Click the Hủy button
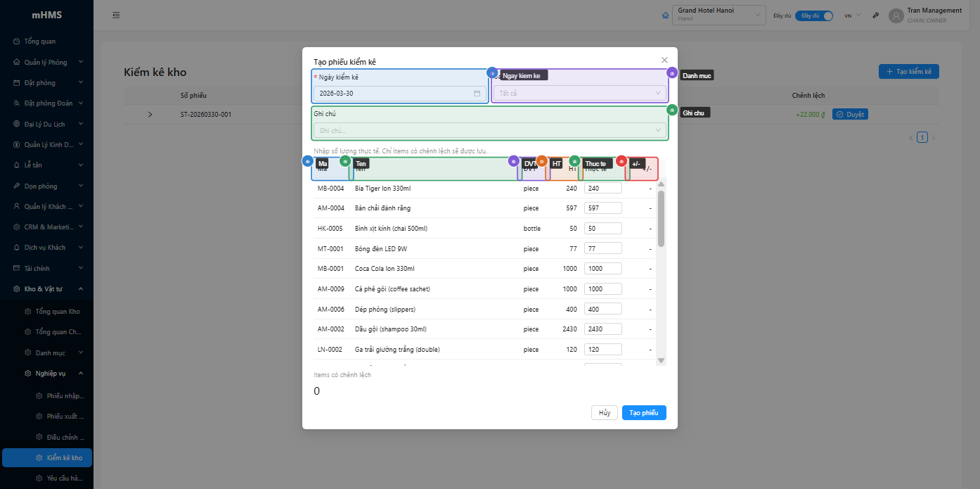The height and width of the screenshot is (489, 980). point(604,413)
